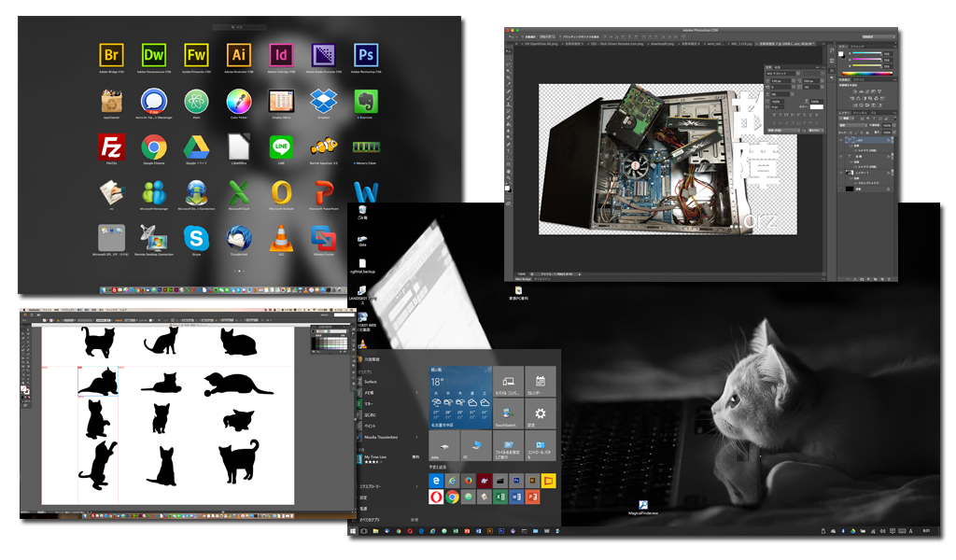Switch to SSD - Slick Drives Remake Icon.png tab

pyautogui.click(x=616, y=44)
